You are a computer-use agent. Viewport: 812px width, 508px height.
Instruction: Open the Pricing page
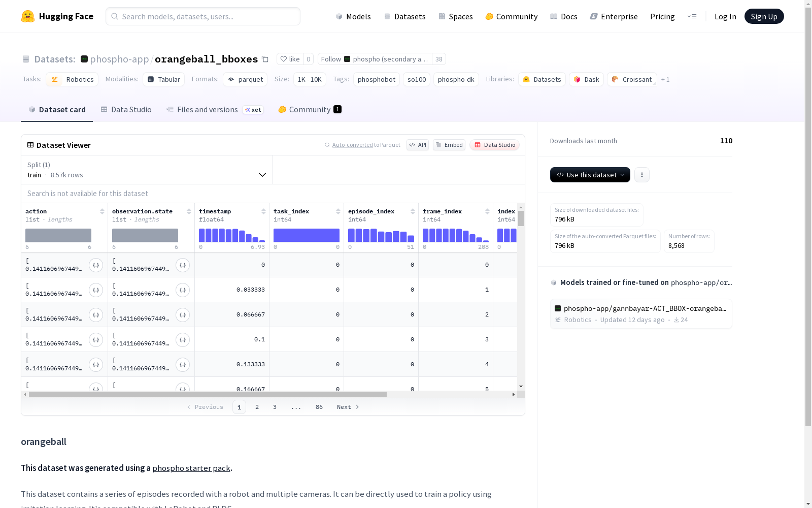click(662, 16)
